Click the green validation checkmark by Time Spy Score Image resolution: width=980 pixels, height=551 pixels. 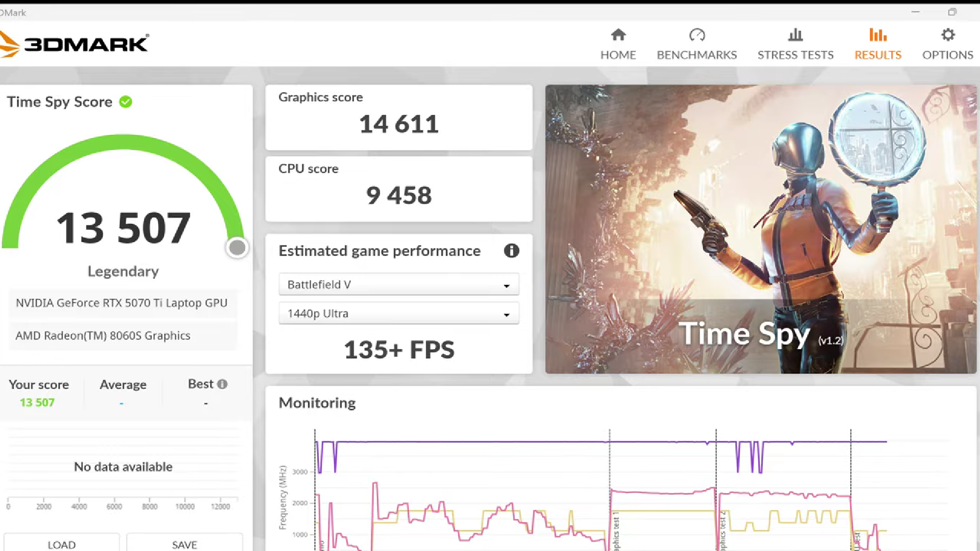click(126, 102)
